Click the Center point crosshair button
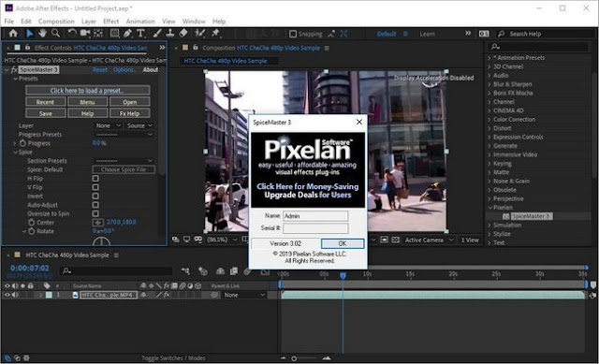 97,223
